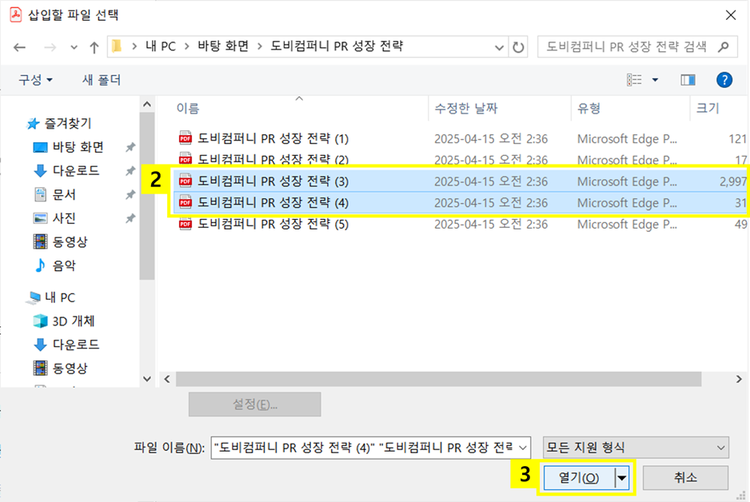The width and height of the screenshot is (750, 502).
Task: Toggle the preview pane icon
Action: pyautogui.click(x=688, y=80)
